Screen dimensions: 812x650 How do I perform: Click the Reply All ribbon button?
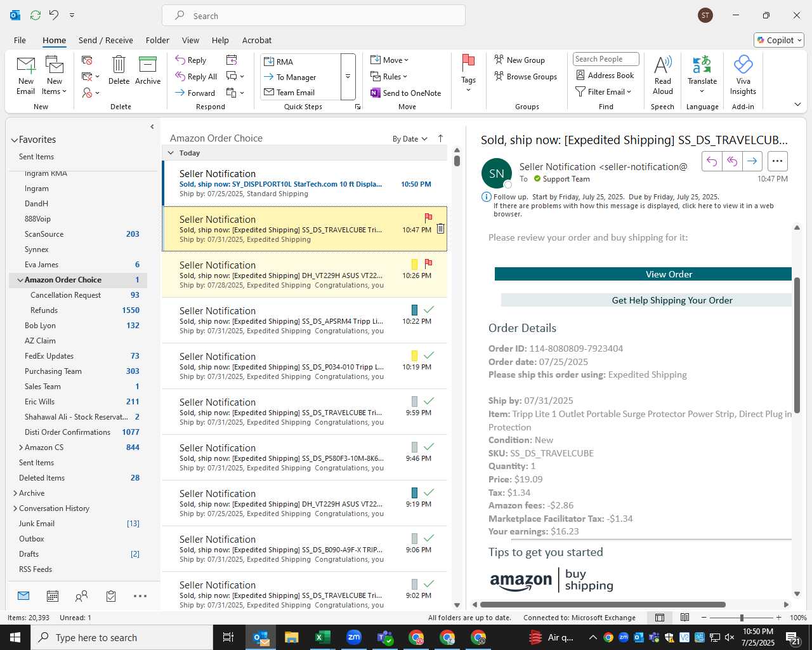point(197,77)
